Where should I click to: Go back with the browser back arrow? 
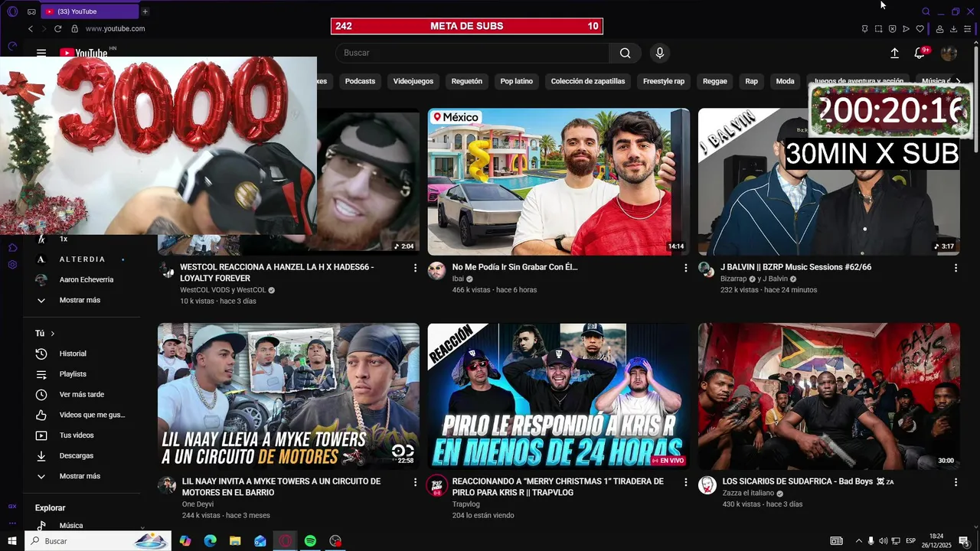(x=31, y=28)
